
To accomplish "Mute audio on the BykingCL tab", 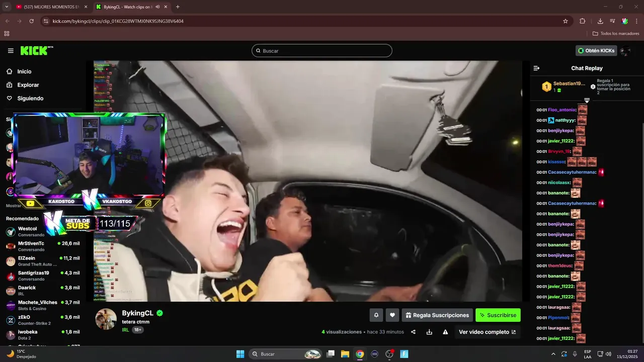I will 157,7.
